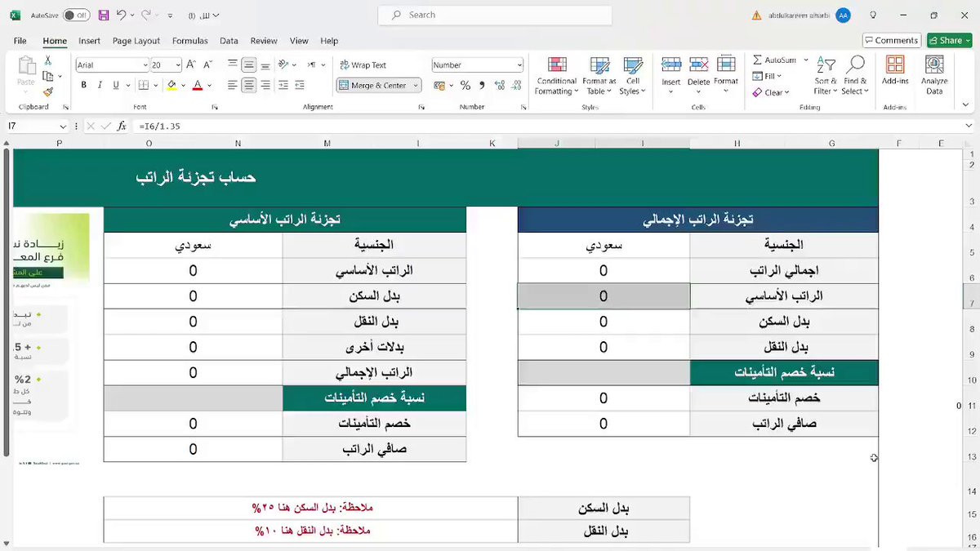Screen dimensions: 980x551
Task: Click the Comma Style icon
Action: pyautogui.click(x=481, y=85)
